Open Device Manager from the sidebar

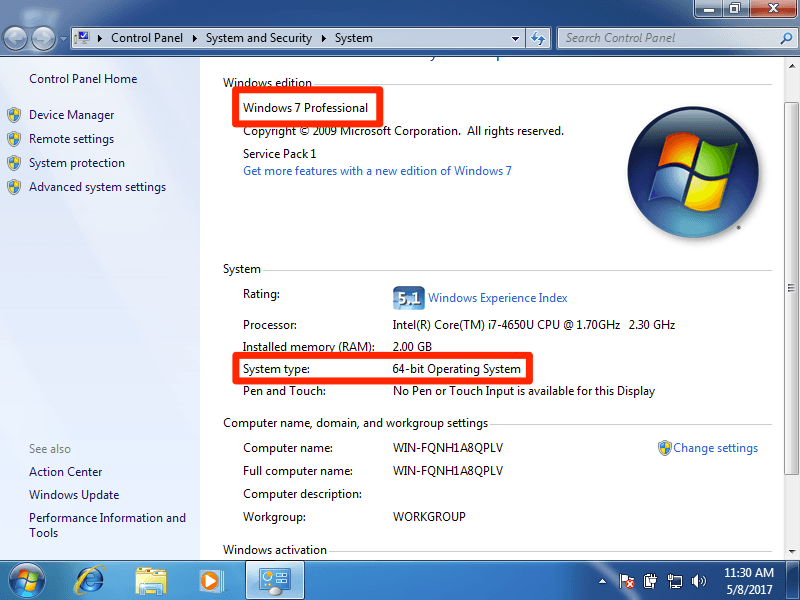tap(73, 114)
